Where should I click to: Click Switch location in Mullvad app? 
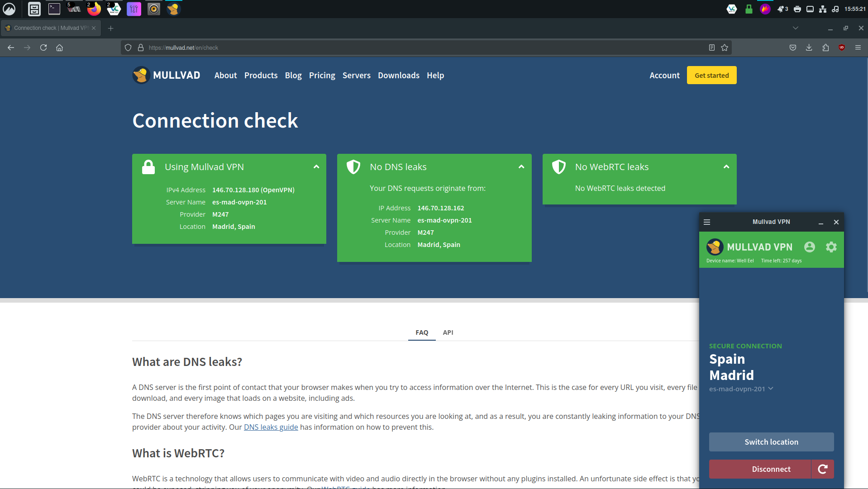[772, 442]
